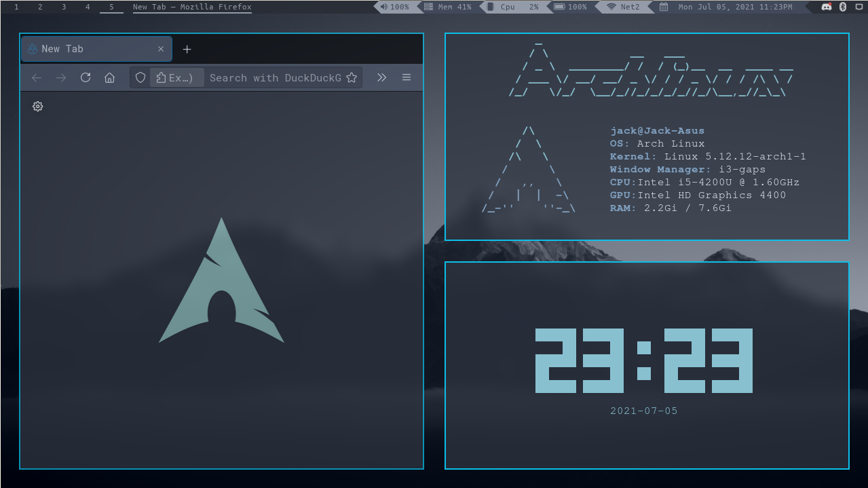Open the Firefox hamburger application menu
Image resolution: width=868 pixels, height=488 pixels.
click(407, 77)
